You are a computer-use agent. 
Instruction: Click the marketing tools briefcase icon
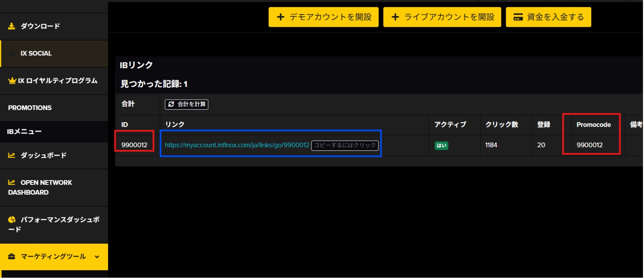pos(12,256)
